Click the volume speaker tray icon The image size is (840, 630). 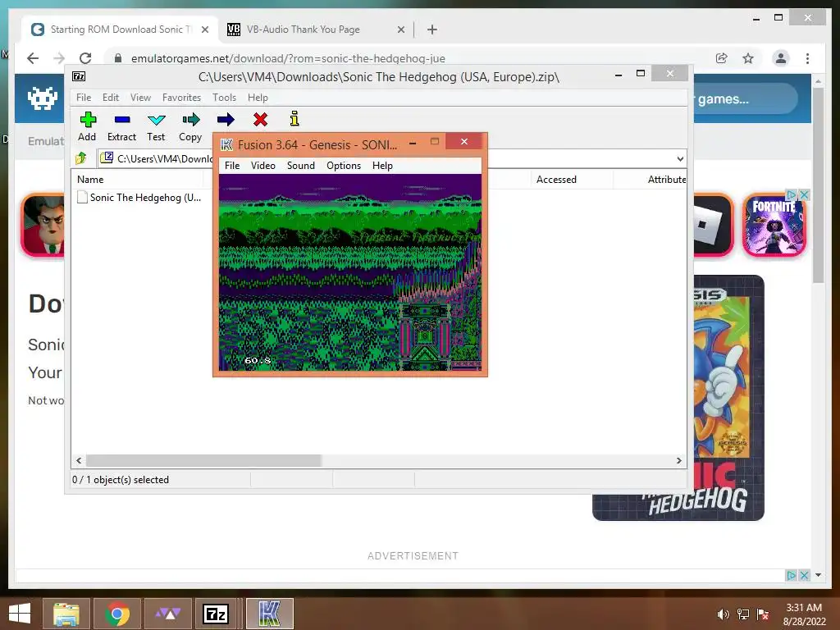(723, 614)
